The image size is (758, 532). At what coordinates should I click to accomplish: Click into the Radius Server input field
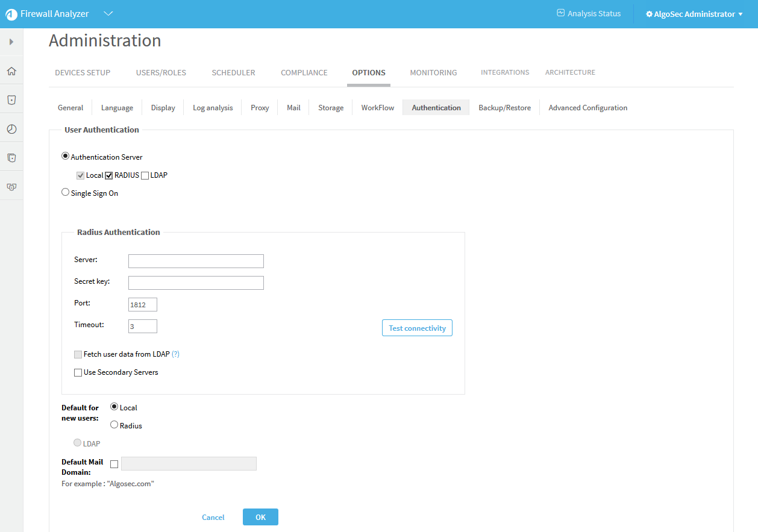point(196,261)
